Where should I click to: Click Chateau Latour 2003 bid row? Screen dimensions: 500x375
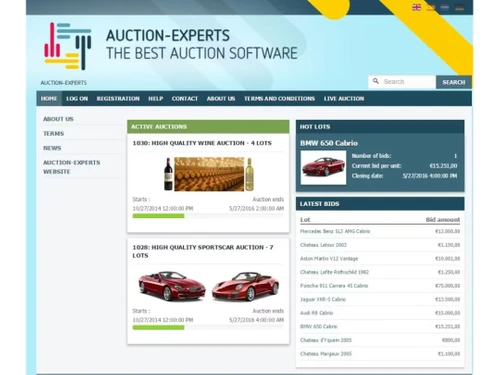click(380, 245)
